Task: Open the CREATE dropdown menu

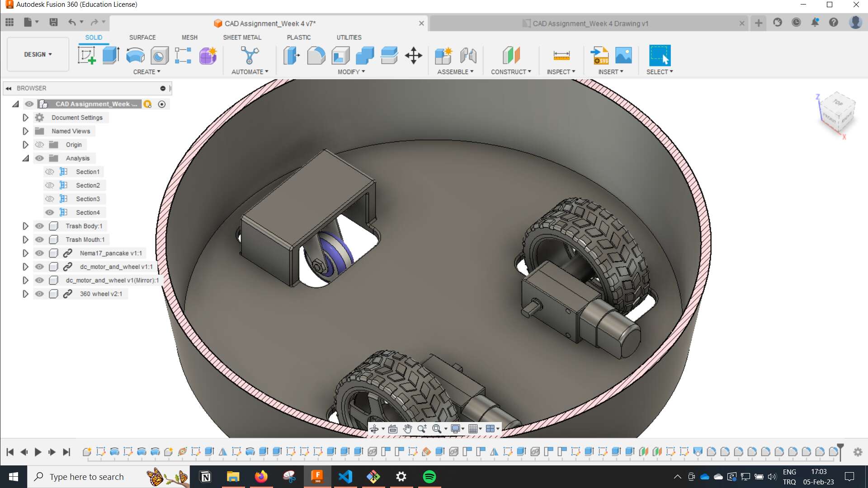Action: tap(146, 72)
